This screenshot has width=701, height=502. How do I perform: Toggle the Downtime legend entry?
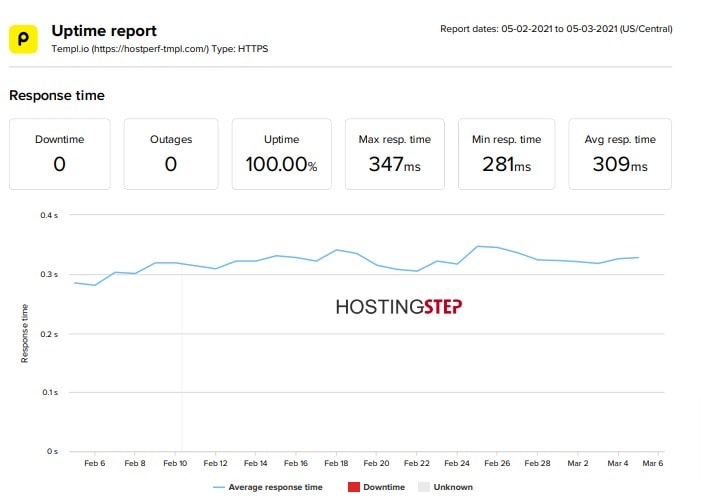[x=376, y=487]
